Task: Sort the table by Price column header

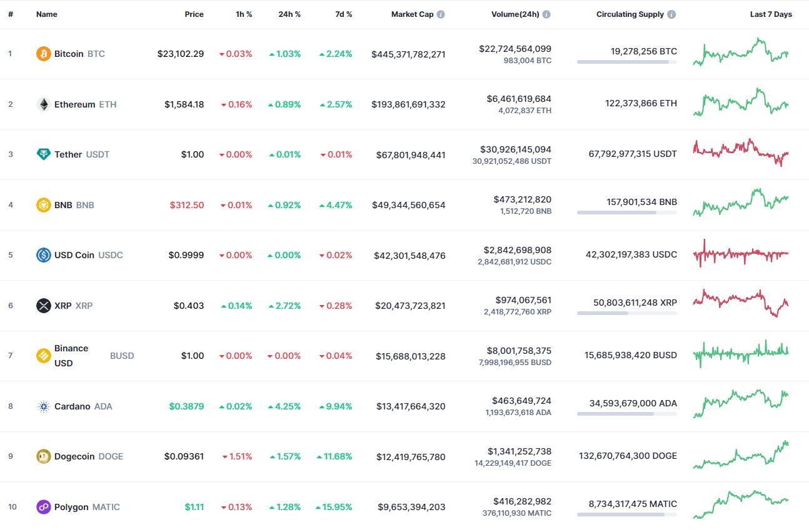Action: point(194,14)
